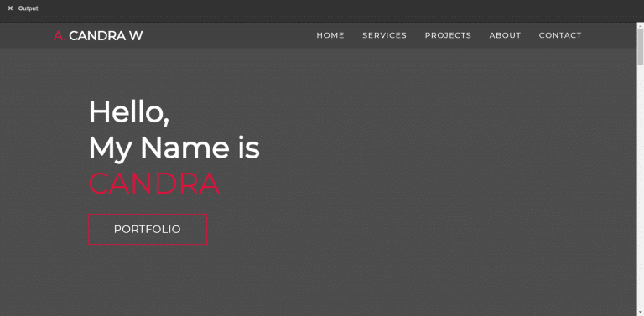Click the page's vertical scrollbar thumb

point(641,46)
